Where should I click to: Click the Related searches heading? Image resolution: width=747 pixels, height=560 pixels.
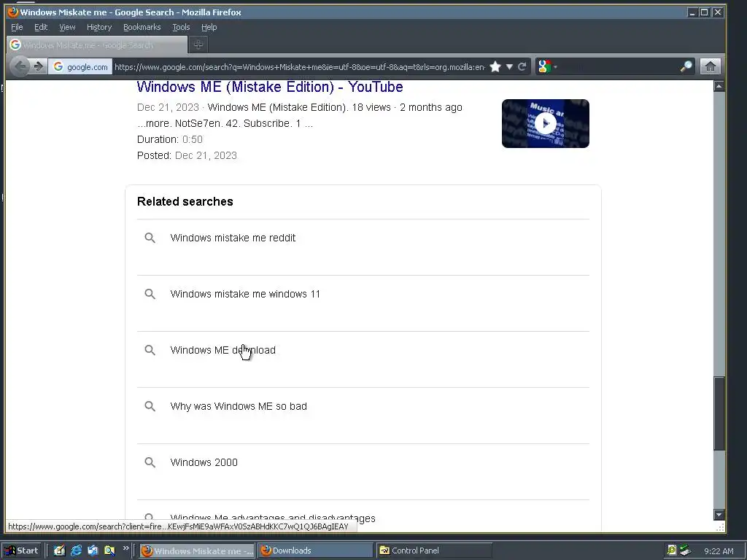coord(185,201)
